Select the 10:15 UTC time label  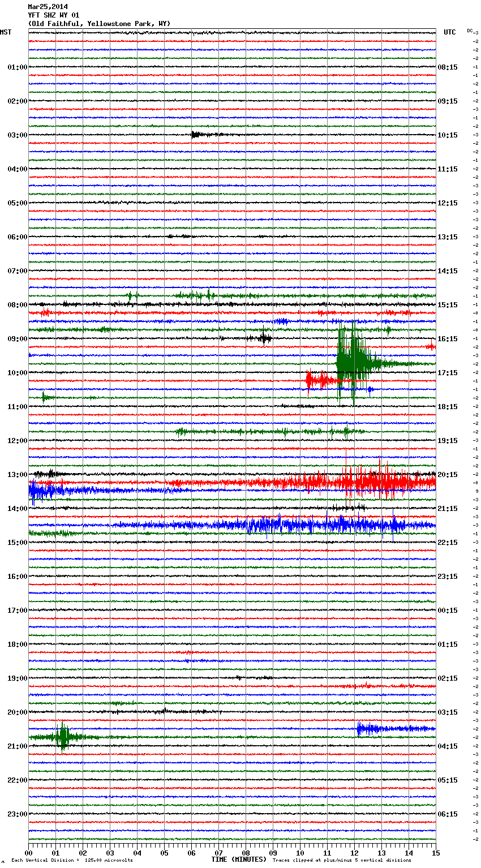[x=448, y=135]
